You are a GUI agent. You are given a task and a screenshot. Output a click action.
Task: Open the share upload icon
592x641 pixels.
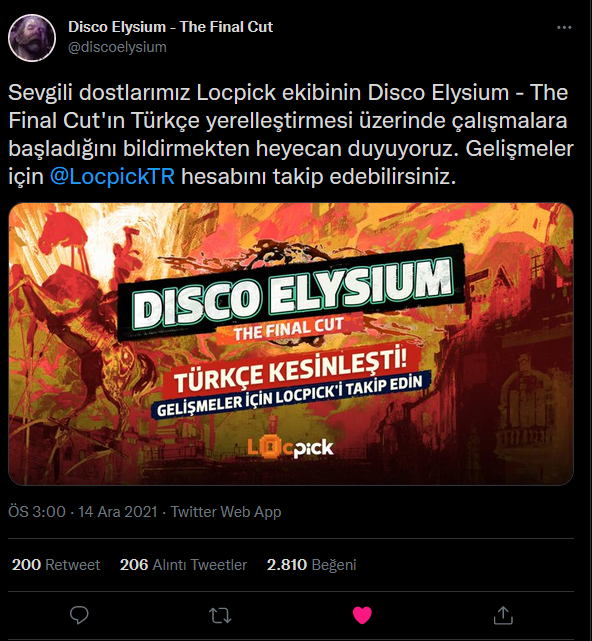[x=503, y=615]
